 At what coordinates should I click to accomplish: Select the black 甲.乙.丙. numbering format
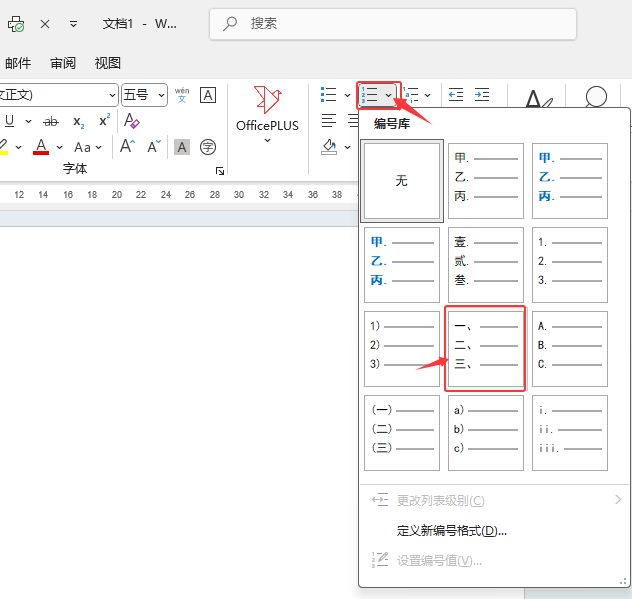pyautogui.click(x=486, y=181)
